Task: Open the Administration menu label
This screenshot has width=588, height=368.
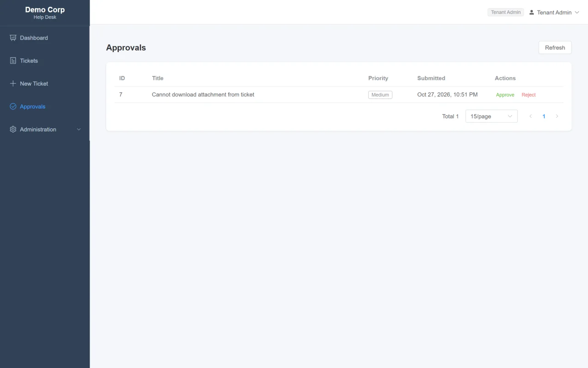Action: [38, 130]
